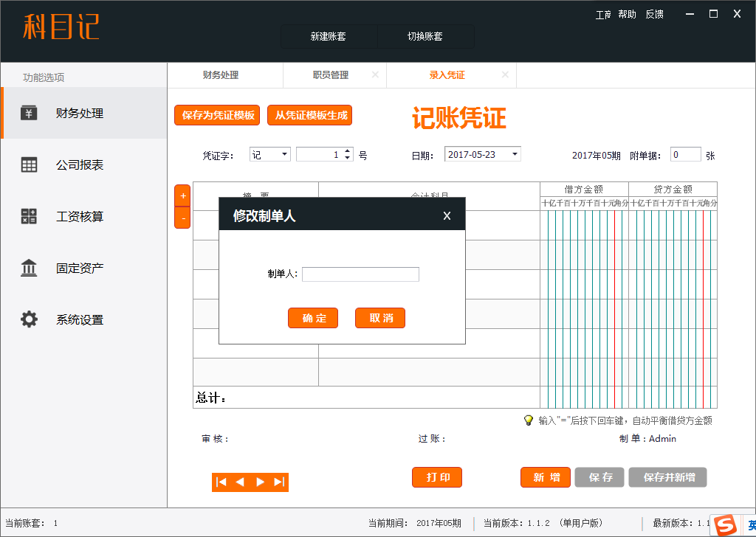
Task: Close the 修改制单人 dialog with X
Action: coord(447,216)
